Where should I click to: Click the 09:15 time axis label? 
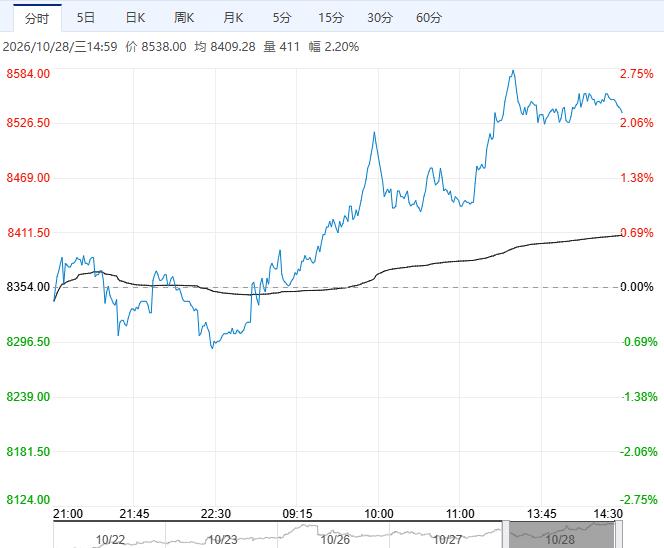tap(297, 514)
